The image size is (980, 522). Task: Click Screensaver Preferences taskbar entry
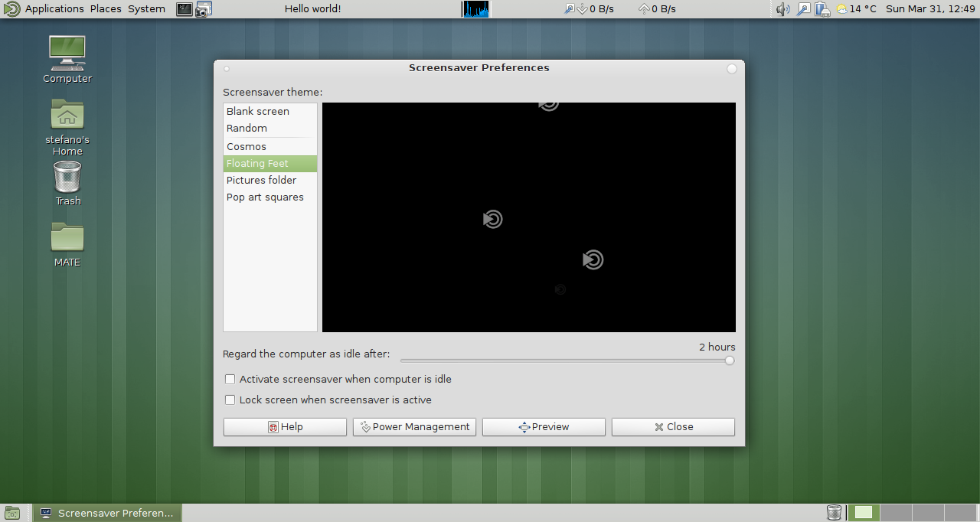(108, 513)
